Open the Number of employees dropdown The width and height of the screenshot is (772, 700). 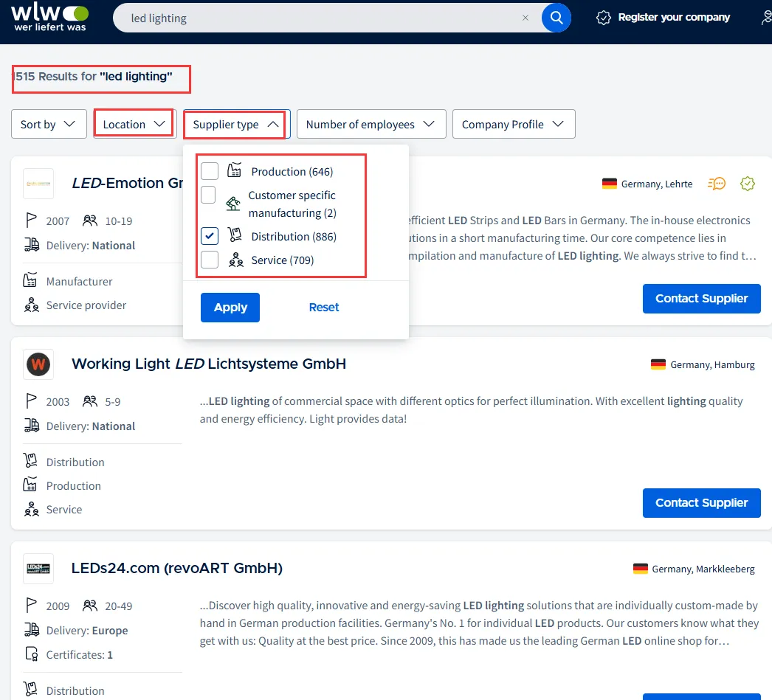pos(371,124)
